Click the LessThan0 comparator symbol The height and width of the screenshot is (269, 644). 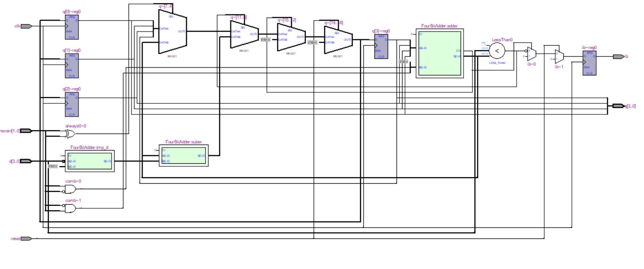(497, 51)
